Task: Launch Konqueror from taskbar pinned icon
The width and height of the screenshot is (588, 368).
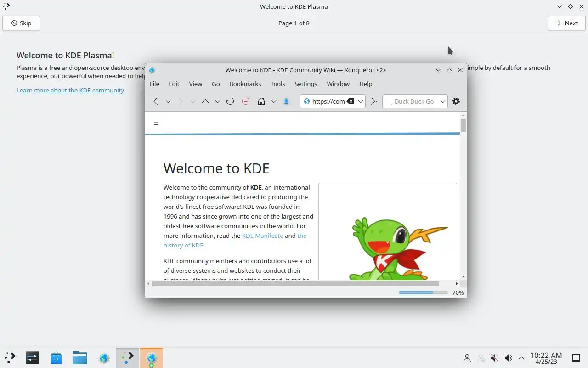Action: (x=104, y=357)
